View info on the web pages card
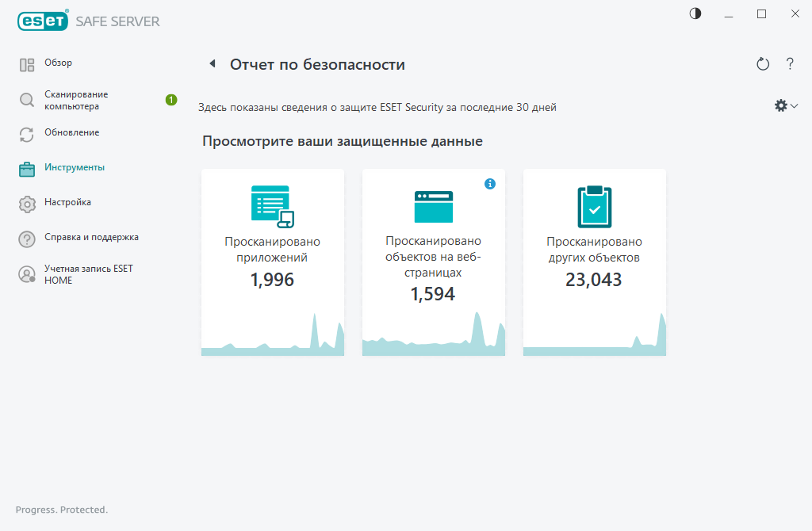The image size is (812, 531). pos(490,183)
